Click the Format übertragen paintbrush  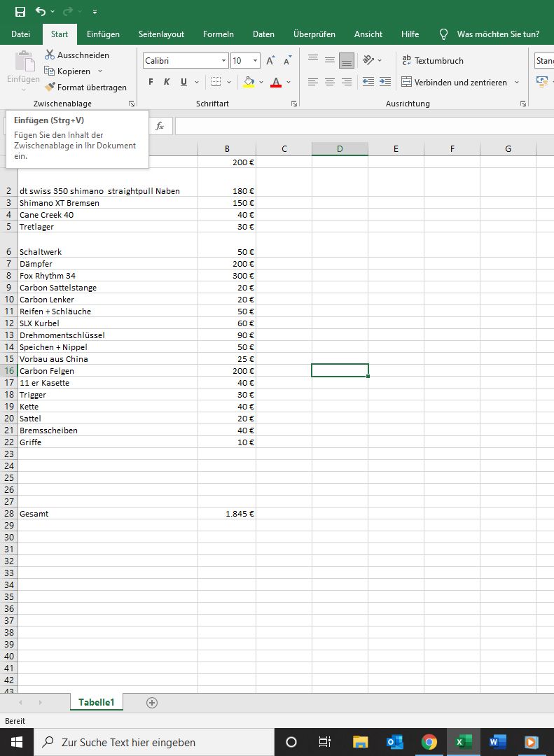[50, 87]
